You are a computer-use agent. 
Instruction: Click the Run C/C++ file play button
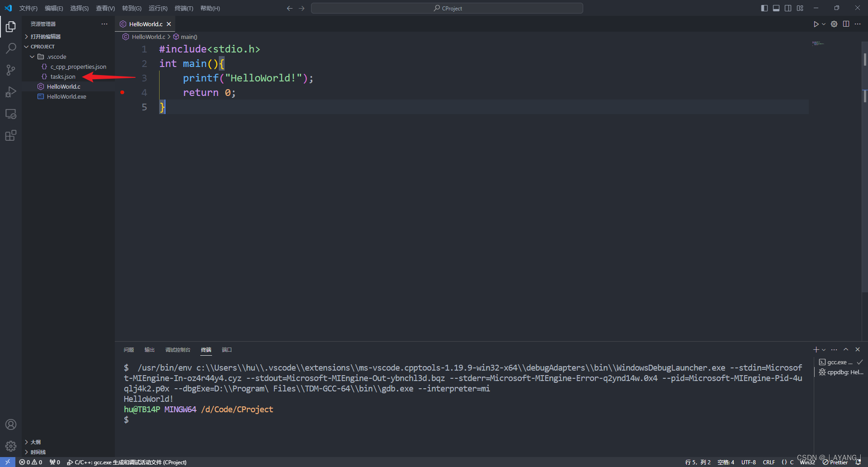pos(816,24)
